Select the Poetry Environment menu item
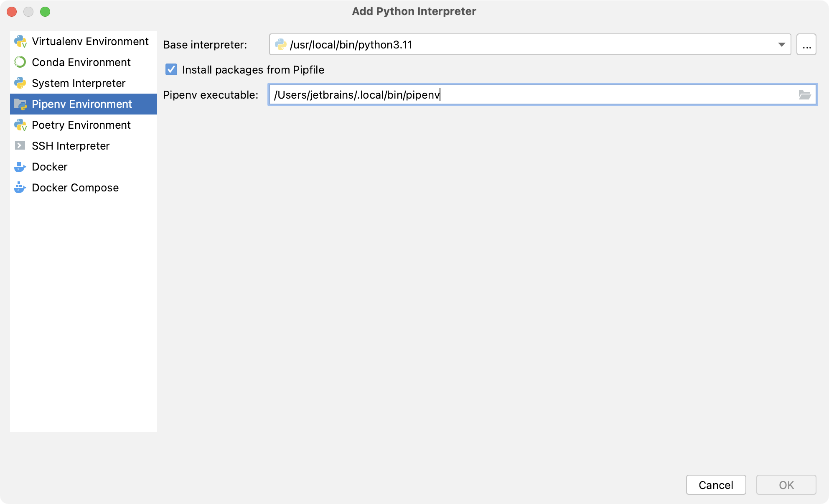 coord(82,125)
